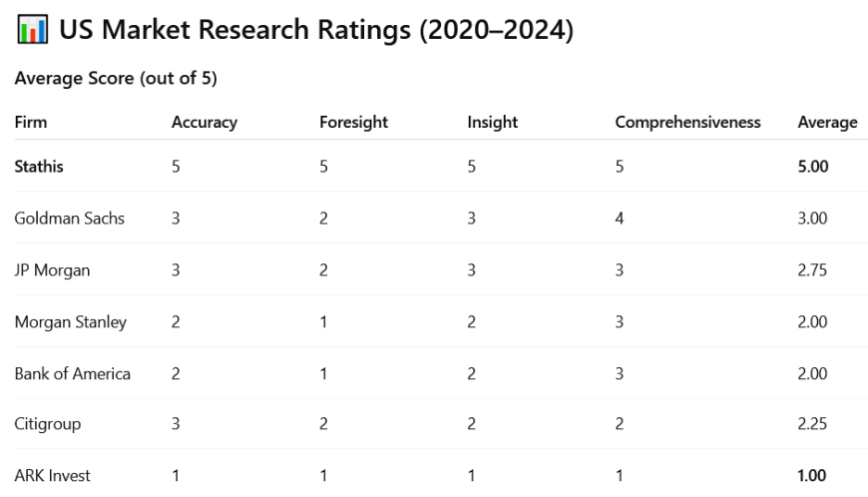Click Goldman Sachs's Comprehensiveness score of 4

point(620,218)
